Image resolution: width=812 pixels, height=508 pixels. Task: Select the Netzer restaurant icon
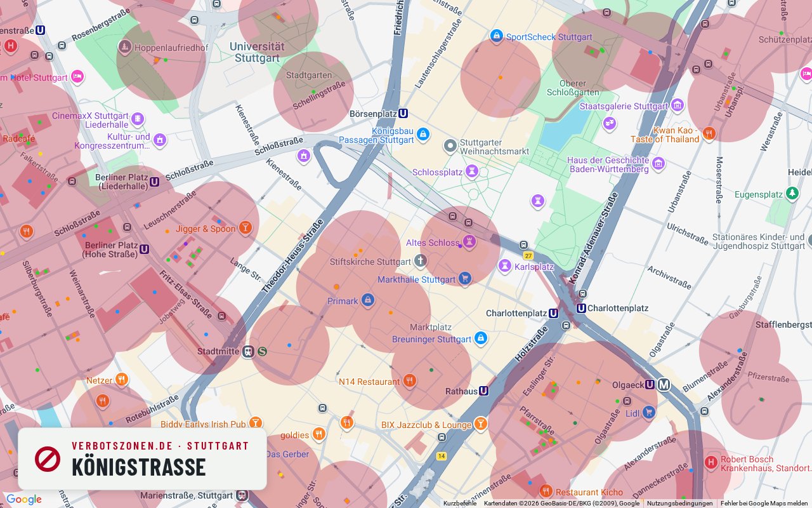tap(122, 380)
